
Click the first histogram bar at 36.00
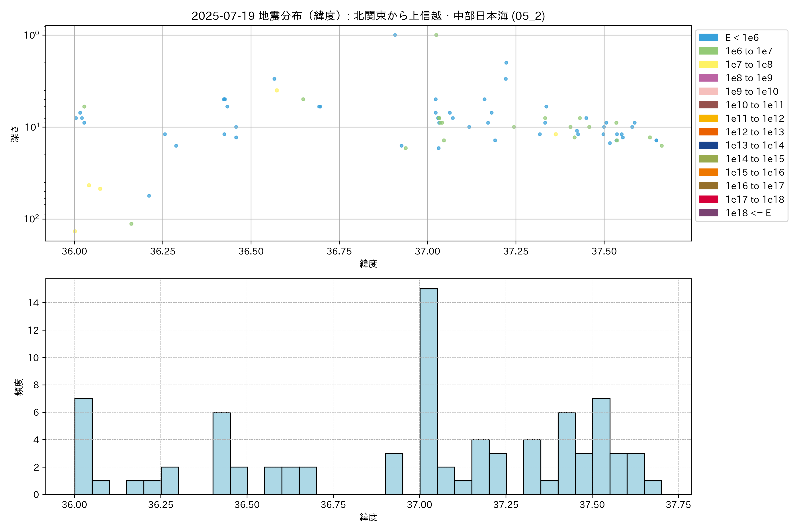[x=84, y=446]
